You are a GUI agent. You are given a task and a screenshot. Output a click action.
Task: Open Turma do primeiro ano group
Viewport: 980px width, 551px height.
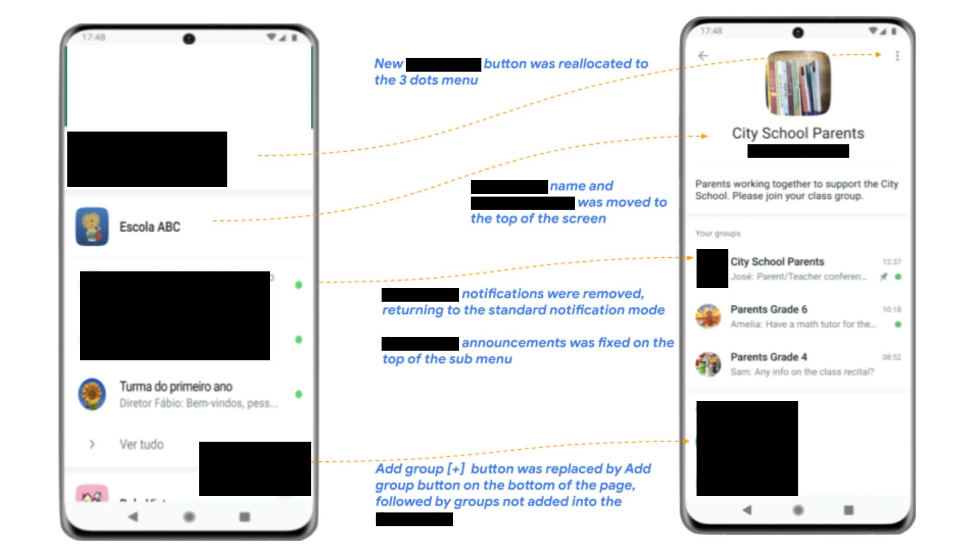pyautogui.click(x=188, y=393)
